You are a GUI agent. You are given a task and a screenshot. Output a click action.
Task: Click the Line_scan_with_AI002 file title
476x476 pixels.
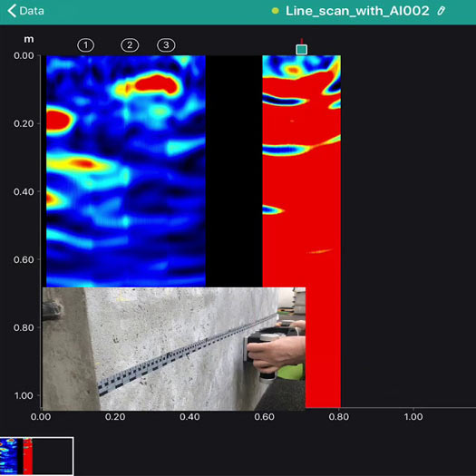click(x=357, y=11)
